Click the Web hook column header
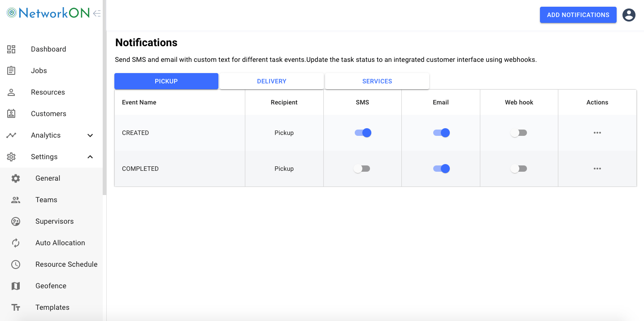 coord(519,102)
